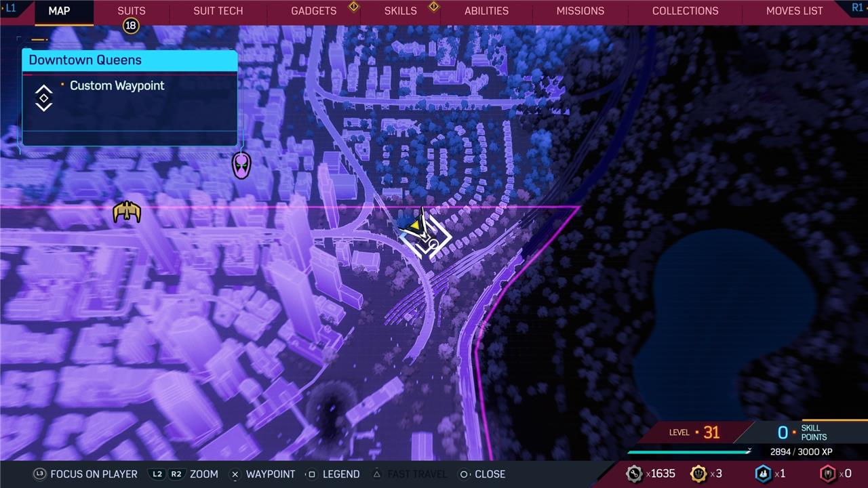868x488 pixels.
Task: Open the Missions tab
Action: 580,11
